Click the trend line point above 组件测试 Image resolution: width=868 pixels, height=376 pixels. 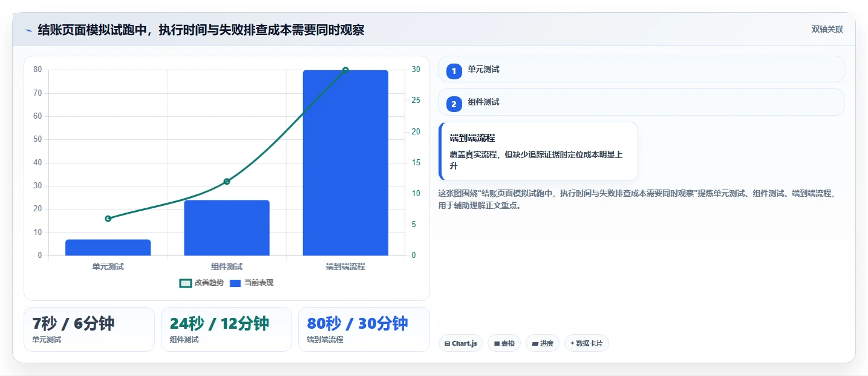227,182
